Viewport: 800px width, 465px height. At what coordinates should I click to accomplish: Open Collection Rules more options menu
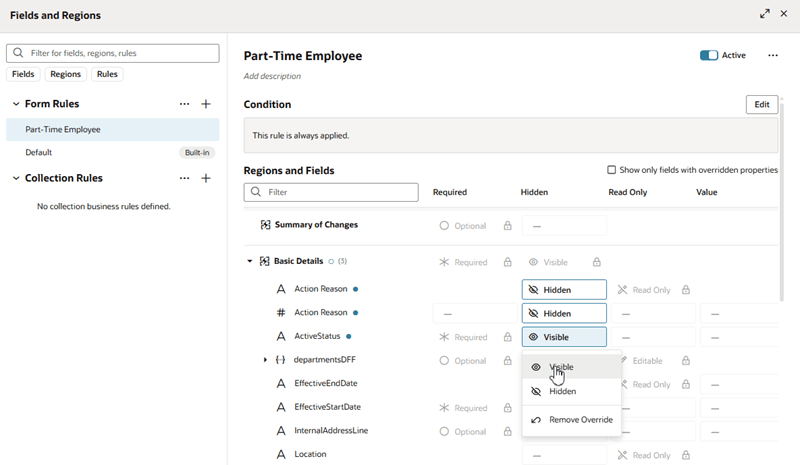[x=184, y=178]
